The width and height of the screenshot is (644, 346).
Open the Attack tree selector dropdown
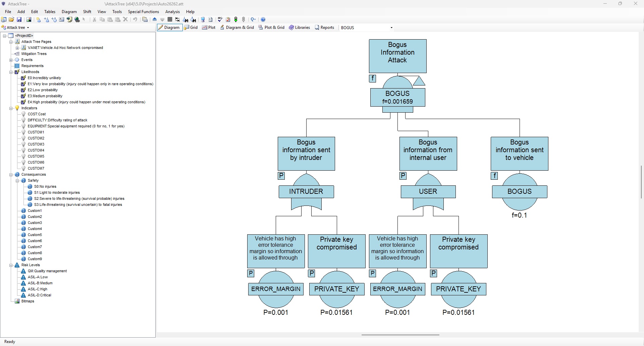click(28, 27)
